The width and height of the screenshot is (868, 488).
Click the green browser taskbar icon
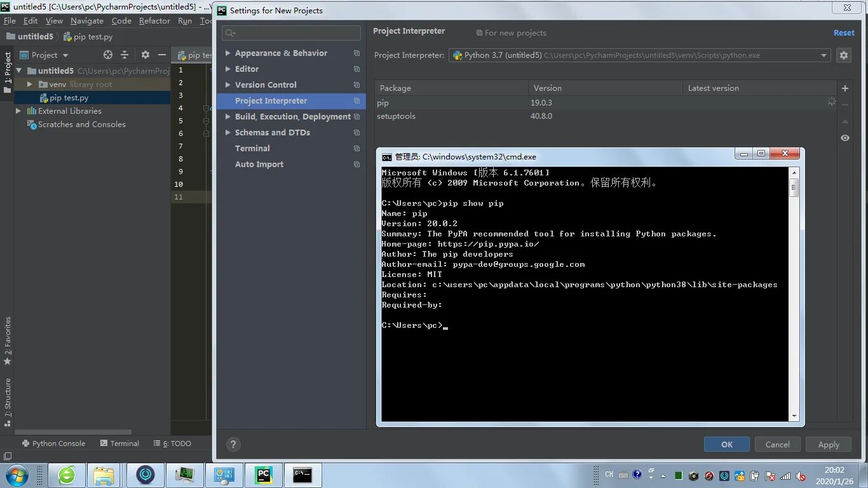click(67, 475)
